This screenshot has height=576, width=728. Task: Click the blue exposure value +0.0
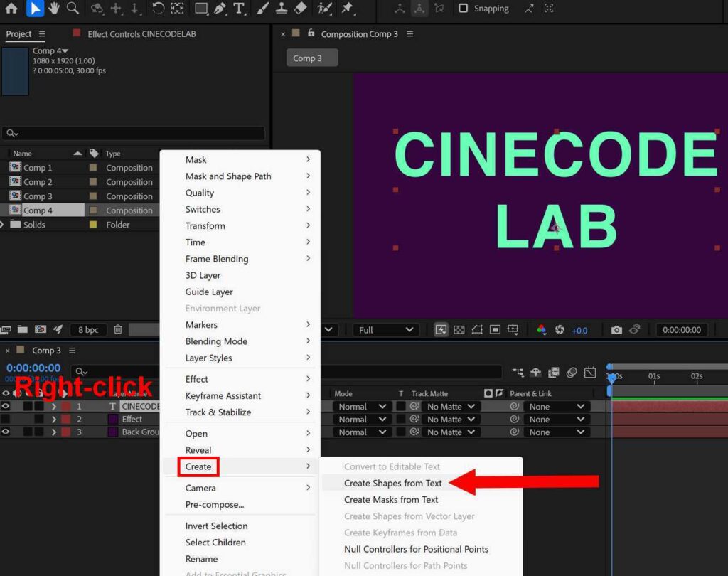tap(579, 330)
